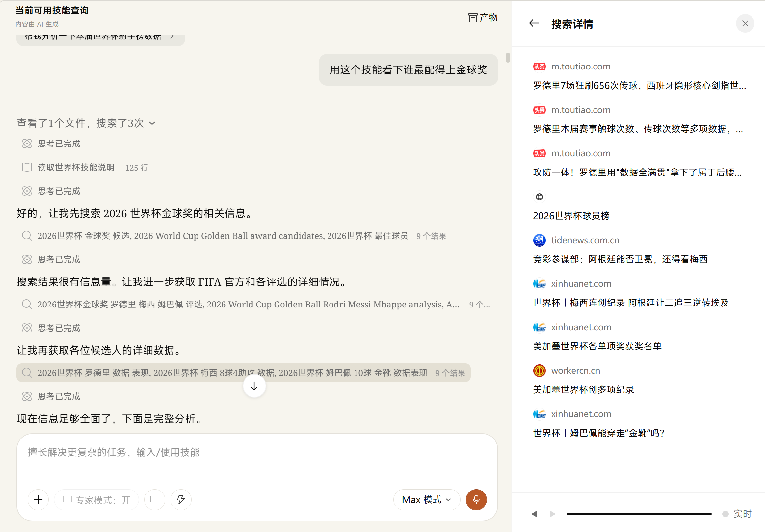Add attachment with plus button

pyautogui.click(x=38, y=500)
